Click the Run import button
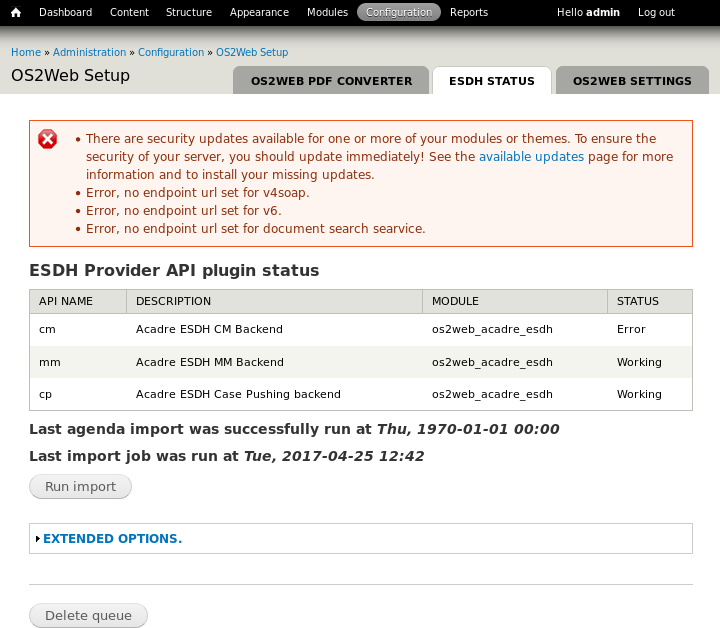The width and height of the screenshot is (720, 628). [x=80, y=487]
